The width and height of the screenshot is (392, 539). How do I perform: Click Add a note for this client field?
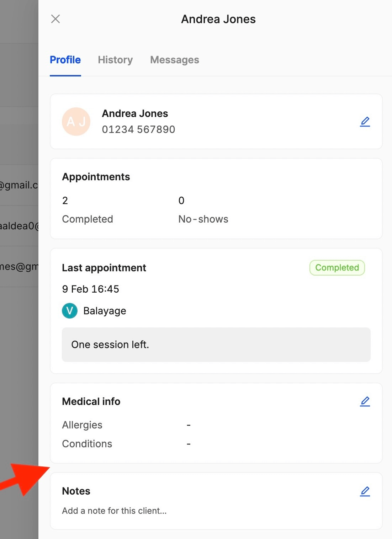(114, 511)
